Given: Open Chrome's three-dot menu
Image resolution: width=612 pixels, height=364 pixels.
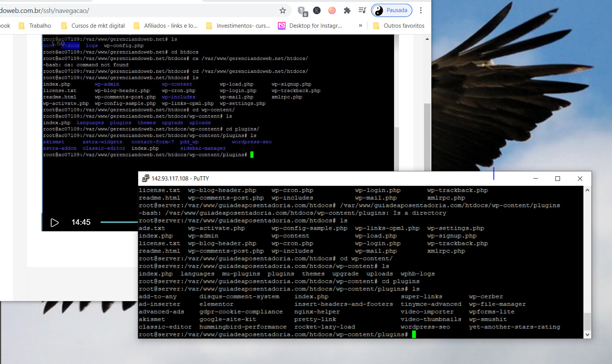Looking at the screenshot, I should click(421, 11).
